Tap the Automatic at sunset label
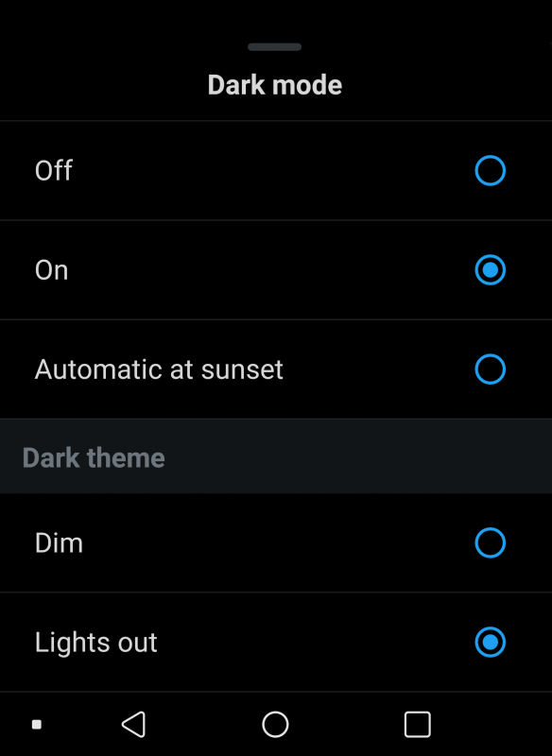 point(159,369)
